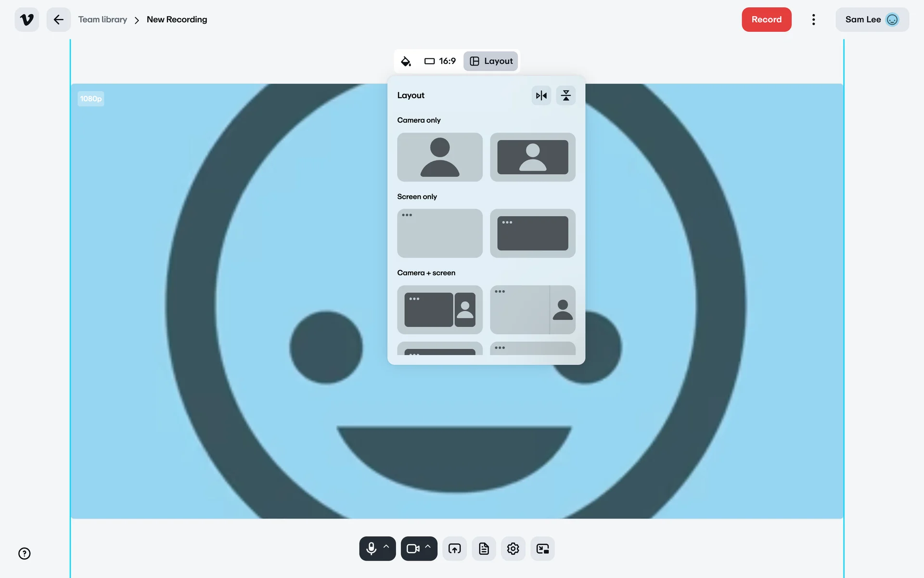The width and height of the screenshot is (924, 578).
Task: Open recording settings gear icon
Action: click(513, 549)
